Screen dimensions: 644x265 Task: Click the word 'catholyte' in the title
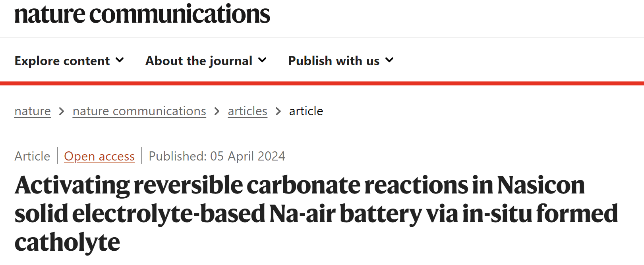[67, 242]
